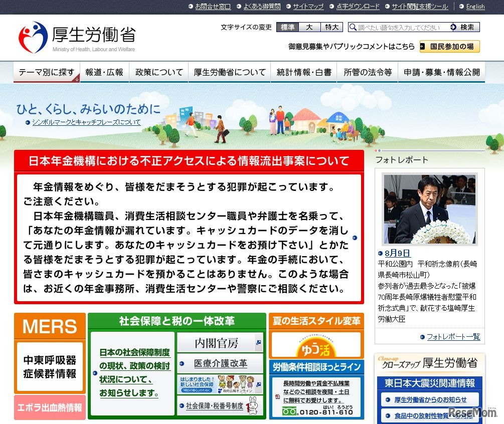This screenshot has height=424, width=504.
Task: Click arrow bullet before 日本の社会保障制度 text
Action: pos(95,373)
